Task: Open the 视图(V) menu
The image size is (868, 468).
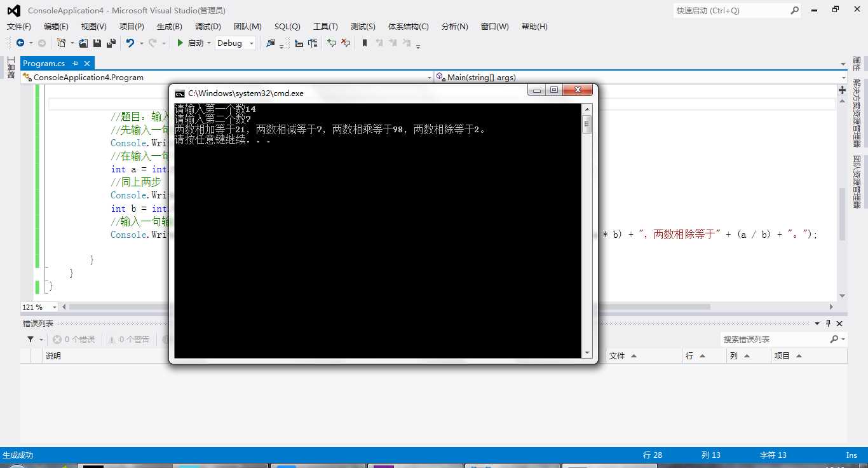Action: [94, 26]
